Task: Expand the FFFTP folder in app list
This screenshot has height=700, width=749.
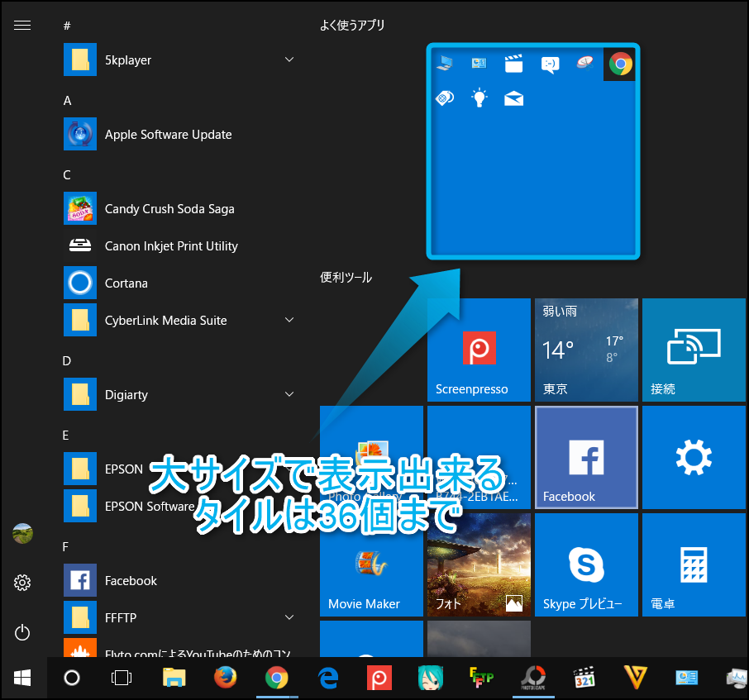Action: pyautogui.click(x=289, y=617)
